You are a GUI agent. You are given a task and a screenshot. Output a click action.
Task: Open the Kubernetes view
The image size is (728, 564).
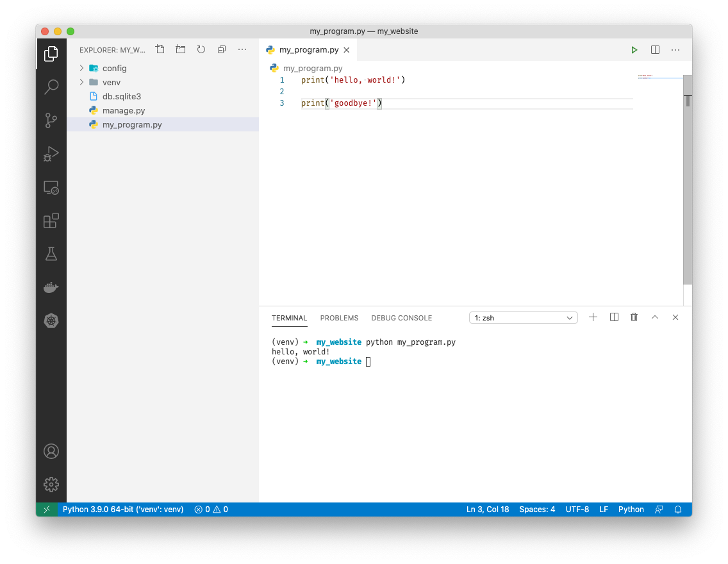tap(51, 320)
